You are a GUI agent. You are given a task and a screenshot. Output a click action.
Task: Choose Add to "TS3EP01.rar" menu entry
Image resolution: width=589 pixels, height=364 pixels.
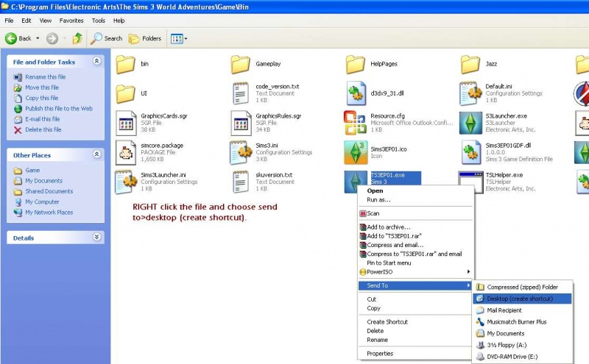416,236
